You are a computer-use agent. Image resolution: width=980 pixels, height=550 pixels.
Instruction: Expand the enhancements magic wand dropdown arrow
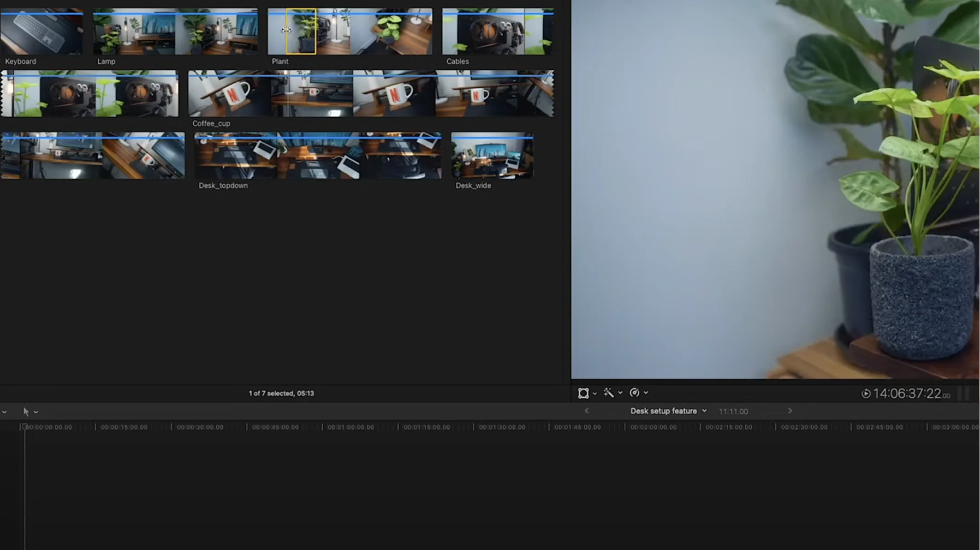pos(621,393)
